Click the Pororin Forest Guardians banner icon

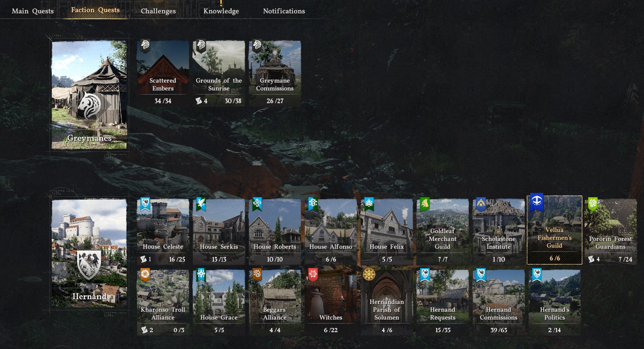tap(593, 204)
